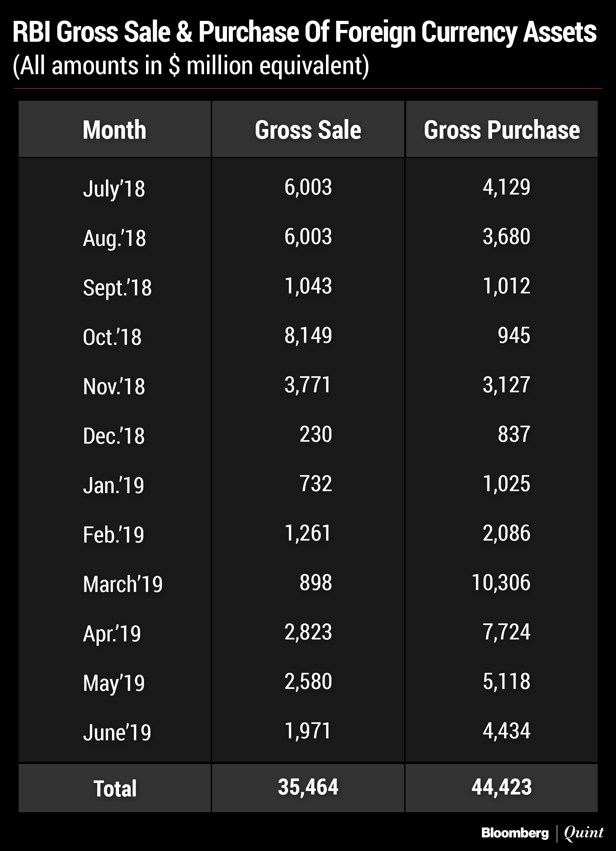The image size is (616, 851).
Task: Click the Bloomberg logo text
Action: click(514, 833)
